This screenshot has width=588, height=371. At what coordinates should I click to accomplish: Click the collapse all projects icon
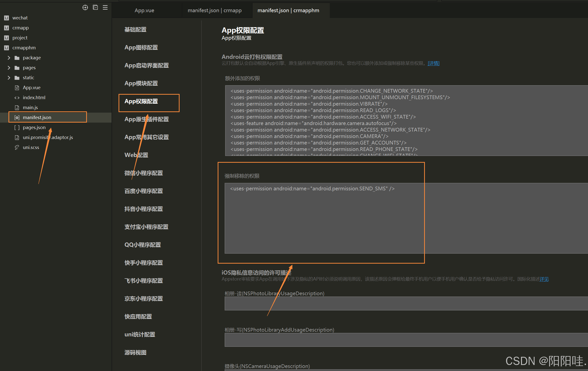[95, 7]
